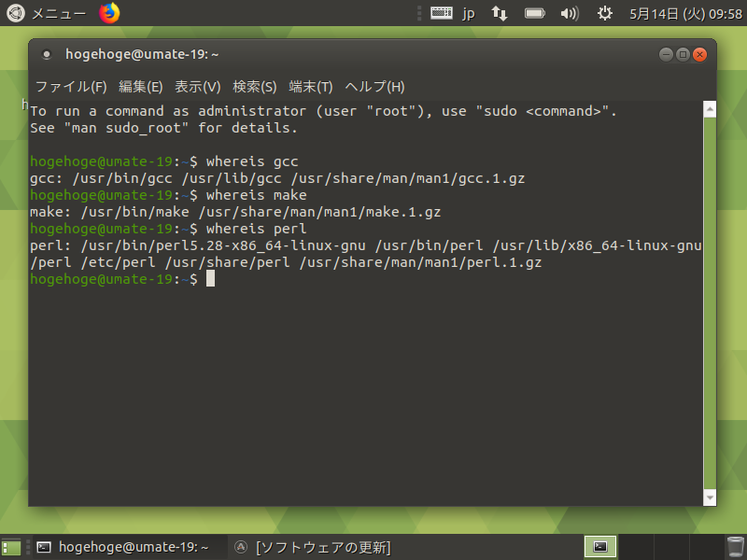Image resolution: width=747 pixels, height=560 pixels.
Task: Click the /usr/bin/gcc output path
Action: coord(122,178)
